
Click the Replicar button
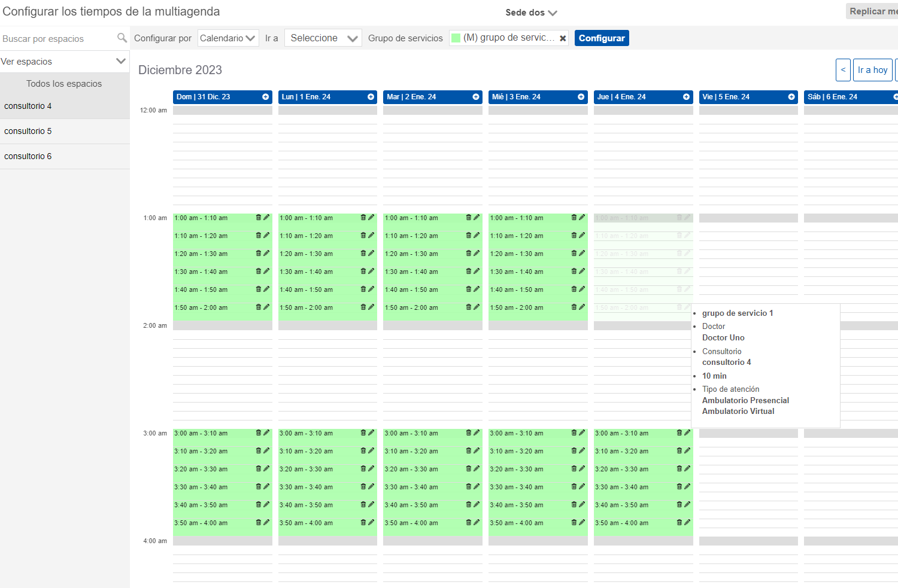[872, 11]
